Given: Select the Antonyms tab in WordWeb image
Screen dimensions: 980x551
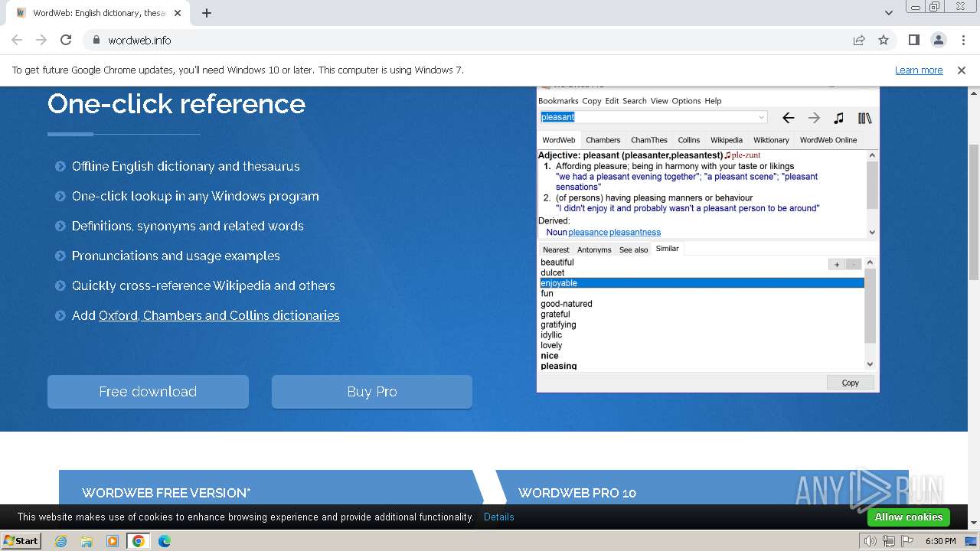Looking at the screenshot, I should point(594,249).
